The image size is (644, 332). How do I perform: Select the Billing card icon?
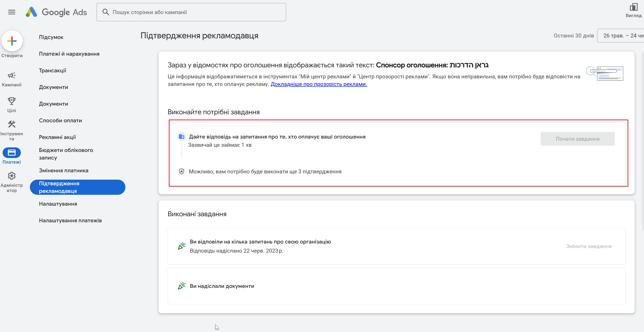(11, 153)
